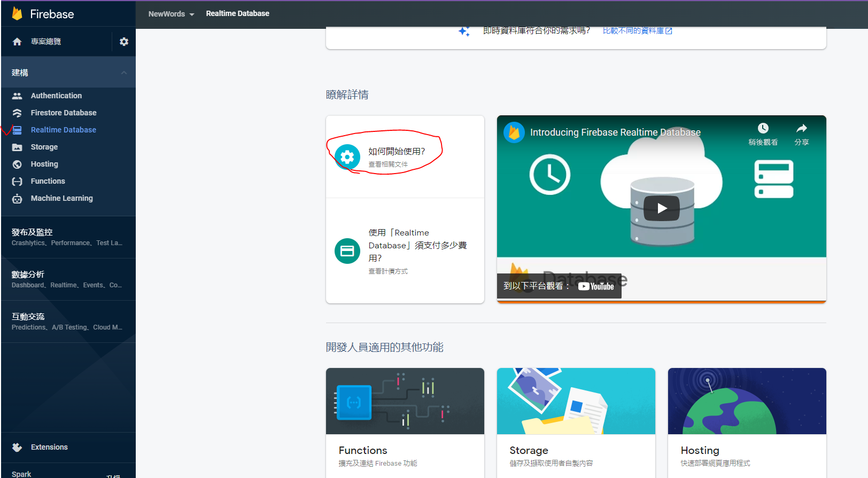Open the Hosting feature card
The width and height of the screenshot is (868, 478).
point(747,422)
